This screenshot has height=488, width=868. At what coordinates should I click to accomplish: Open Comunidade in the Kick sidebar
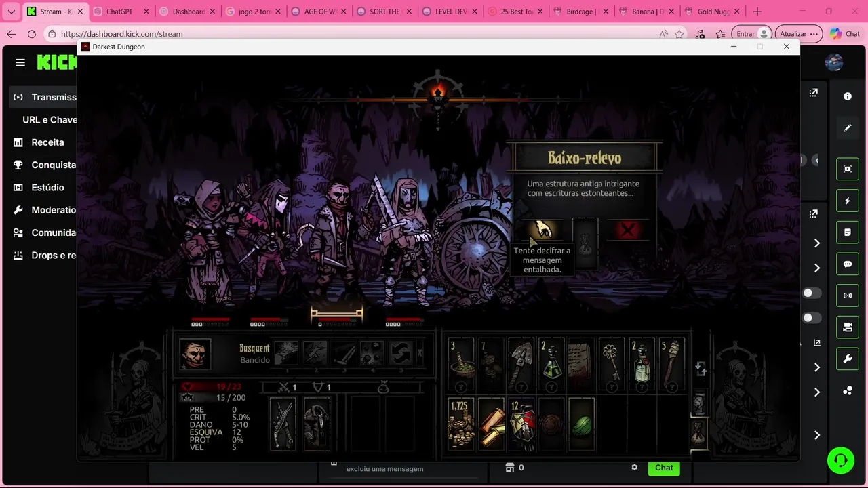click(x=45, y=232)
